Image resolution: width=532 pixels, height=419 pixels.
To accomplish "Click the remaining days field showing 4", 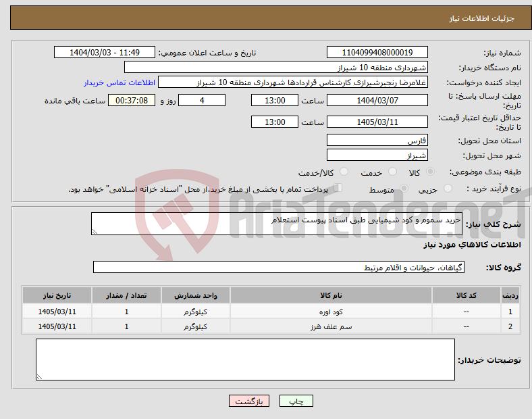I will tap(202, 100).
